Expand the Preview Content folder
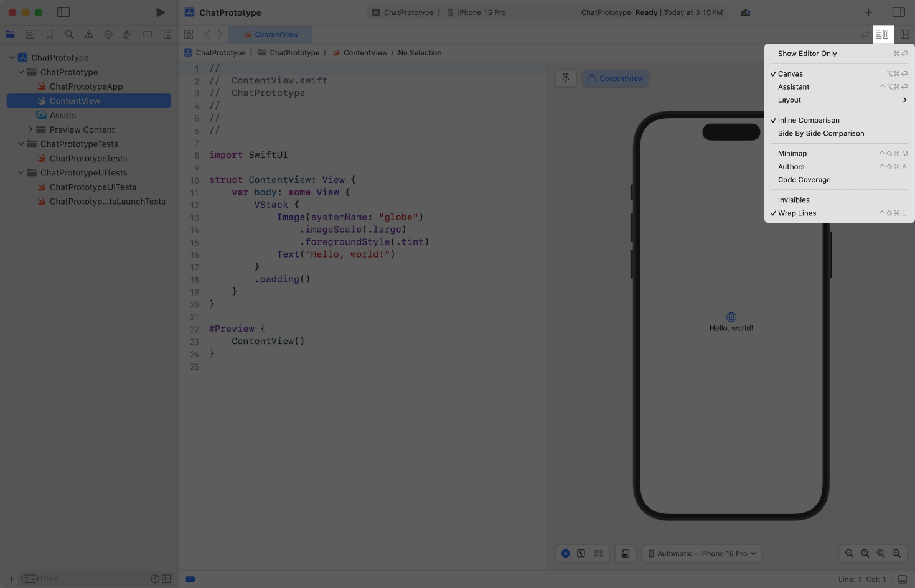 click(30, 129)
